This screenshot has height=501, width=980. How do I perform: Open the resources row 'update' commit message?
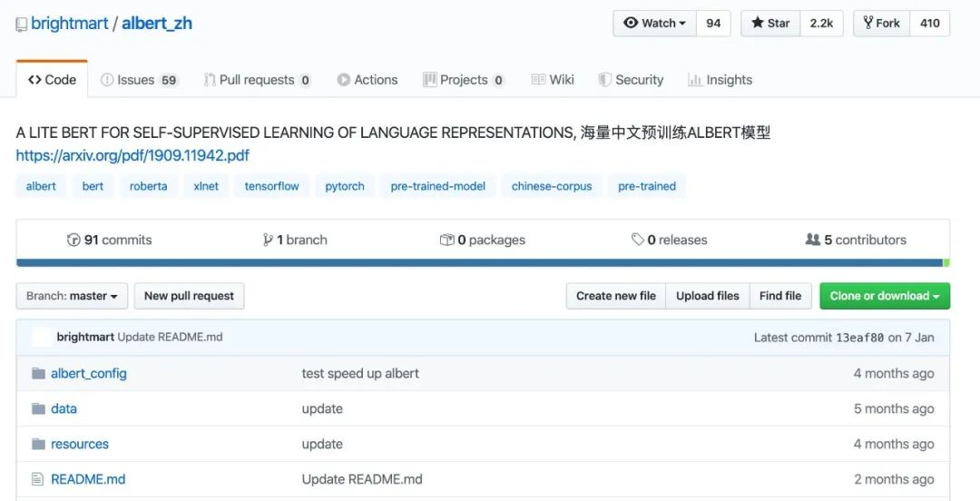click(x=322, y=444)
